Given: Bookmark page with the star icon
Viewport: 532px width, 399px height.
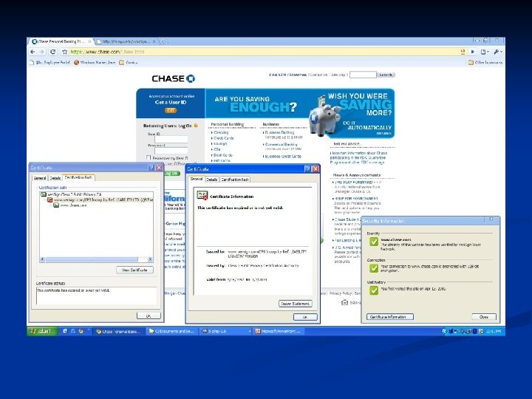Looking at the screenshot, I should 64,52.
